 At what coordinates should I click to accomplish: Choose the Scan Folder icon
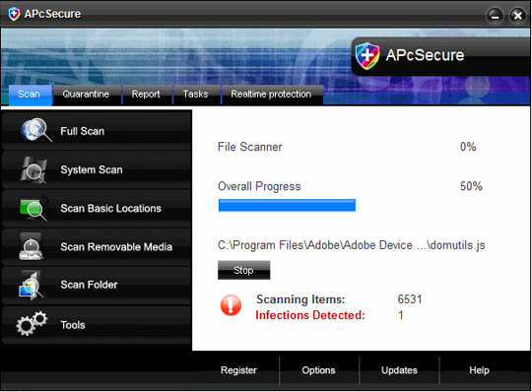(31, 285)
